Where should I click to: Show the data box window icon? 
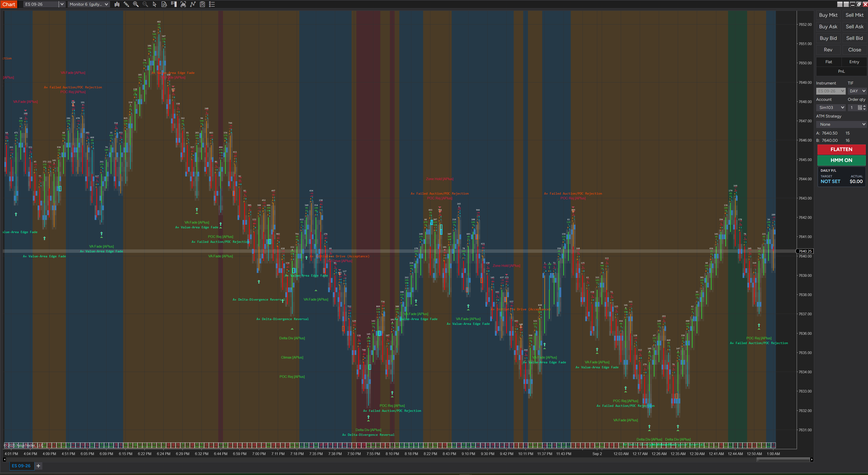(x=164, y=4)
